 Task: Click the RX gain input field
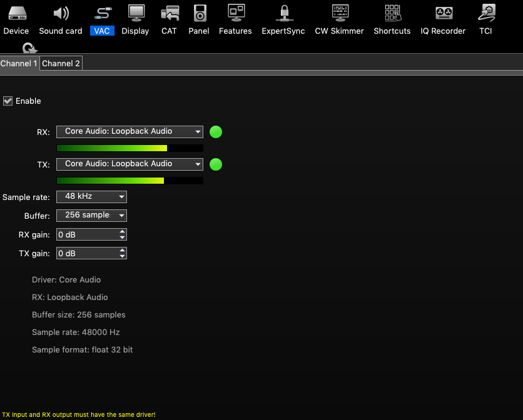pyautogui.click(x=86, y=235)
